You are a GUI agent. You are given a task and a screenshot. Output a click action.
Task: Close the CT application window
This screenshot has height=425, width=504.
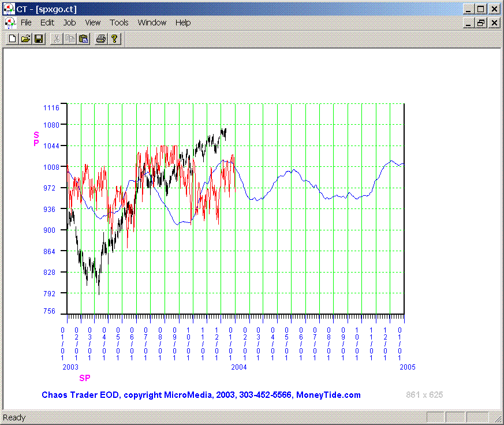point(494,9)
